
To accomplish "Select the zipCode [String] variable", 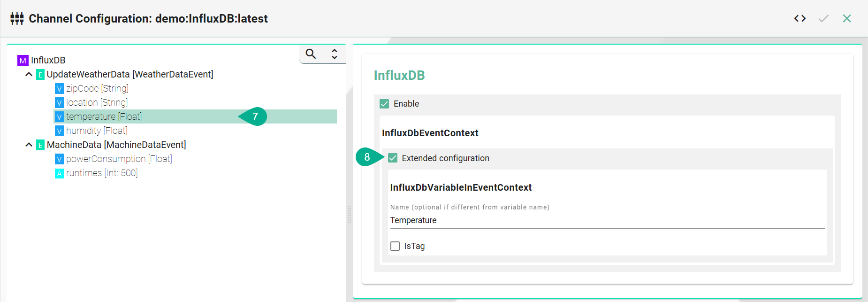I will [97, 88].
